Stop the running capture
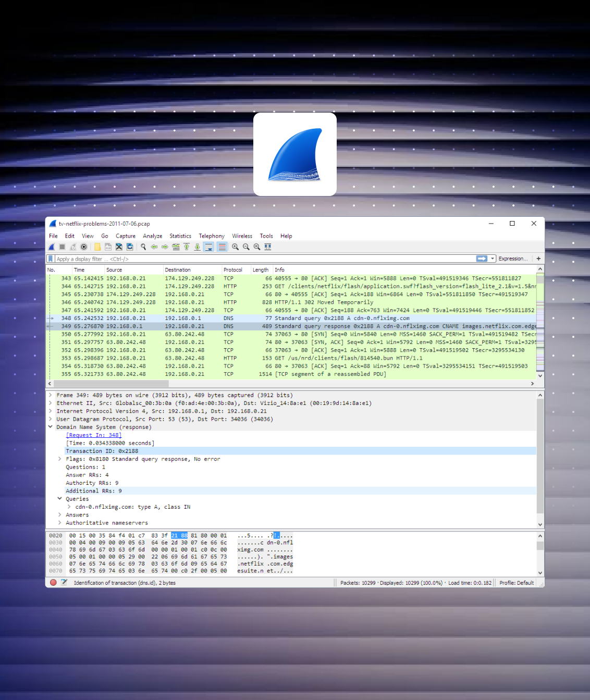Viewport: 590px width, 700px height. [62, 247]
